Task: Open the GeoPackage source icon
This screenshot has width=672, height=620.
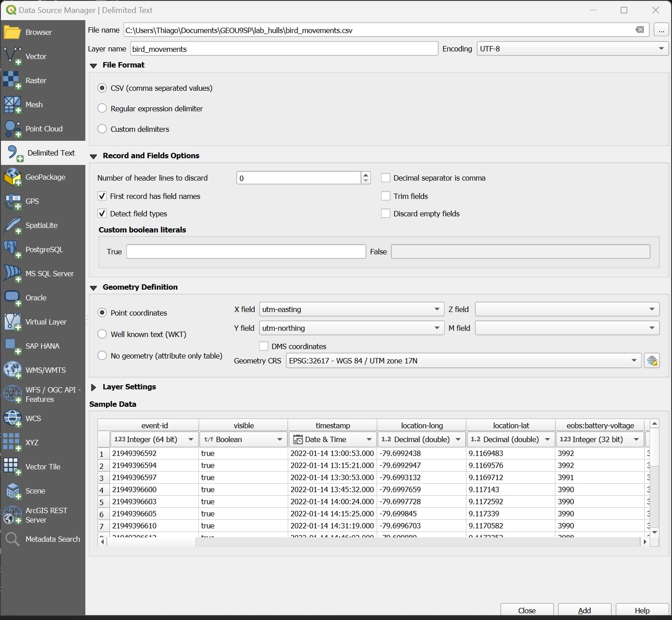Action: (12, 177)
